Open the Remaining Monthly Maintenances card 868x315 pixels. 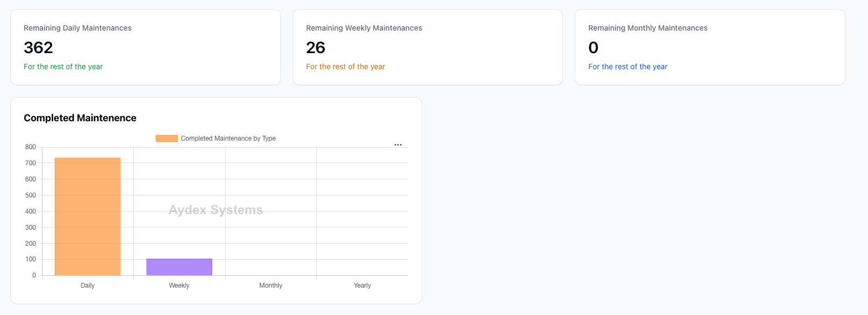710,47
